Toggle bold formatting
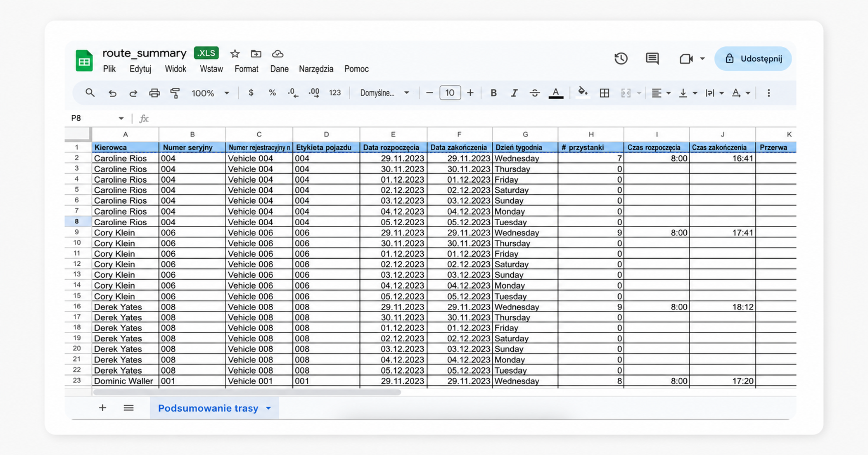Screen dimensions: 868x455 coord(493,93)
